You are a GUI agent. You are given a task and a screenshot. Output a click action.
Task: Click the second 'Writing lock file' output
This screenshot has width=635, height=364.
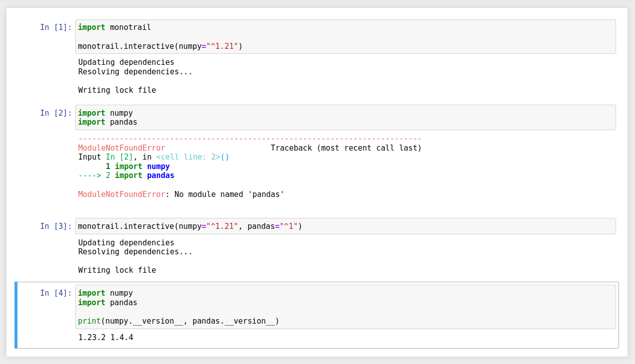[117, 270]
